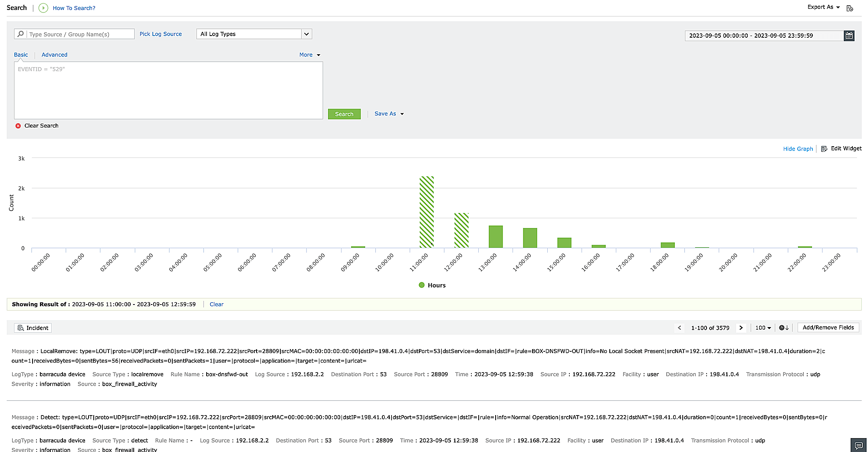Click the Source Port 28809 in the detect entry
Image resolution: width=868 pixels, height=452 pixels.
point(384,441)
